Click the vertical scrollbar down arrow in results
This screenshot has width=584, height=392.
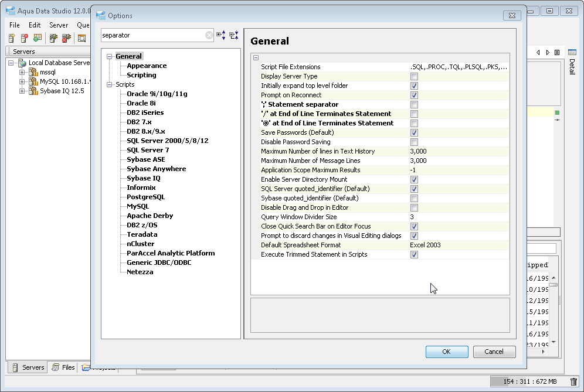tap(554, 342)
